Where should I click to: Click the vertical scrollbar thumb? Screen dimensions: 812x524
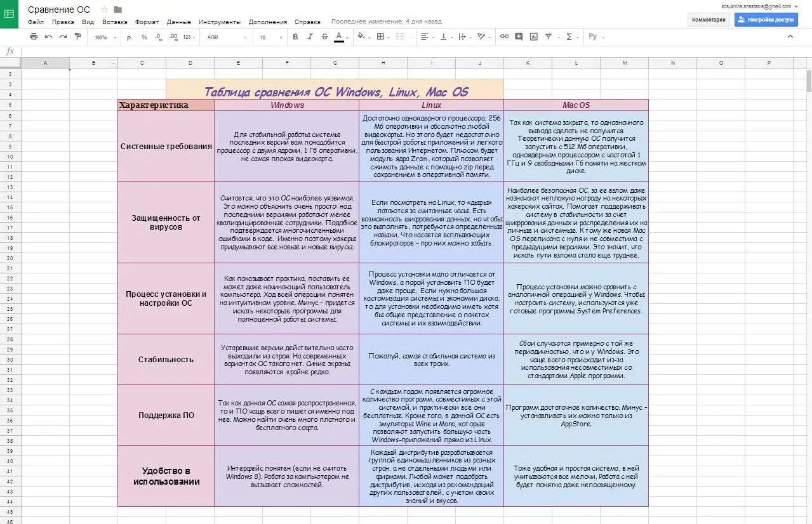(x=808, y=80)
